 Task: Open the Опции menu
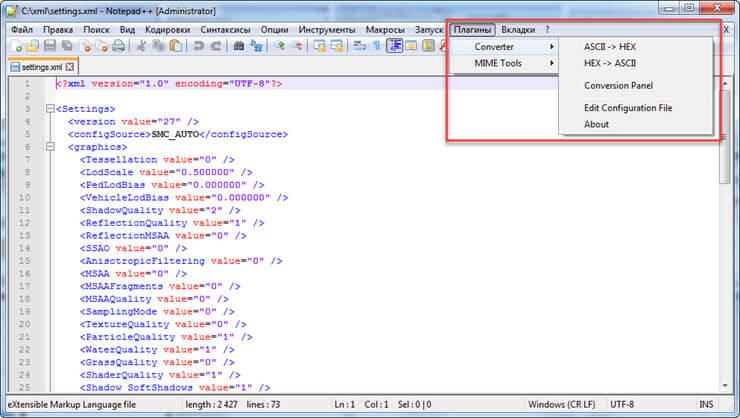tap(274, 30)
